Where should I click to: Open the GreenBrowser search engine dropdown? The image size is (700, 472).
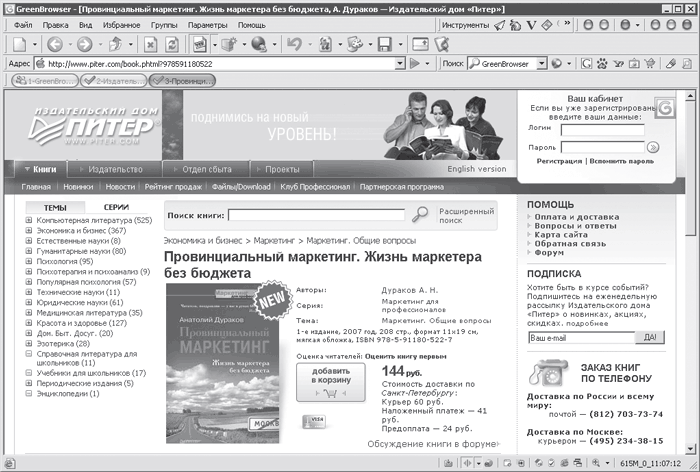542,64
